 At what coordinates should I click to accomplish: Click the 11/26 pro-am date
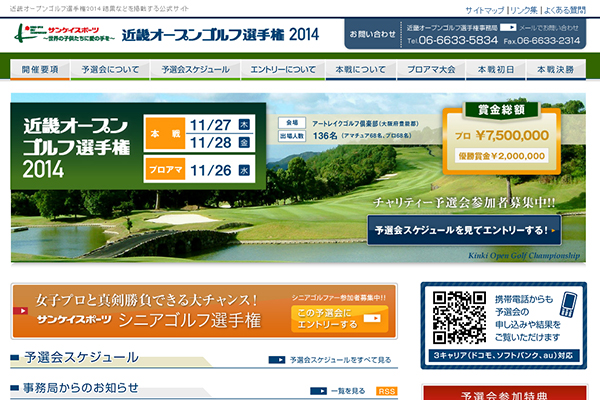point(210,170)
